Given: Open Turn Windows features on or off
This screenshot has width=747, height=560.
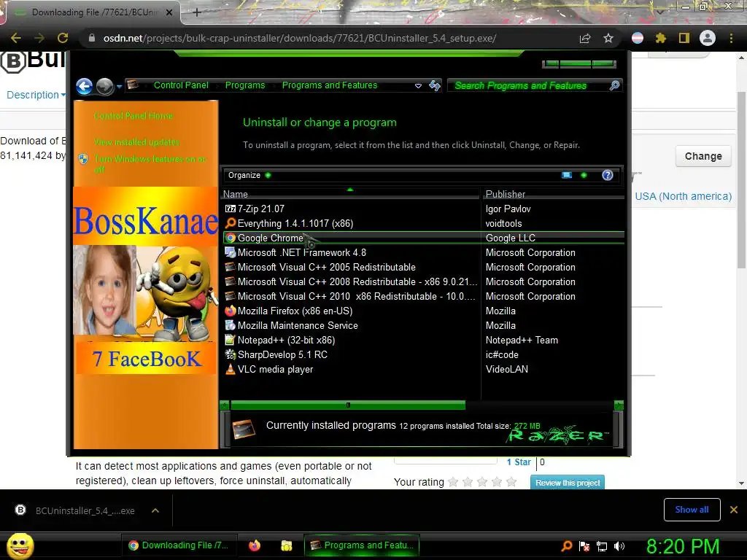Looking at the screenshot, I should pos(150,164).
